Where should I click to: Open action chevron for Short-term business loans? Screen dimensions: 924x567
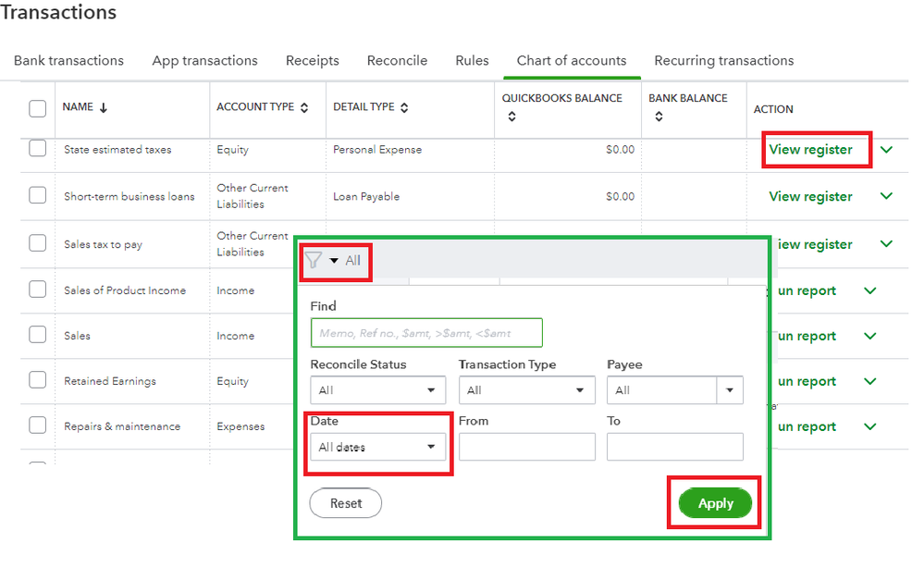click(886, 196)
